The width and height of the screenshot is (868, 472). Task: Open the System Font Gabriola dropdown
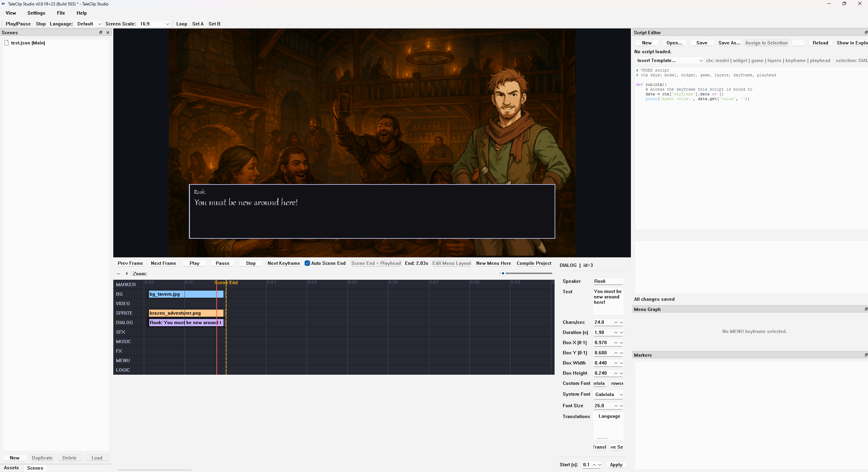(x=609, y=394)
